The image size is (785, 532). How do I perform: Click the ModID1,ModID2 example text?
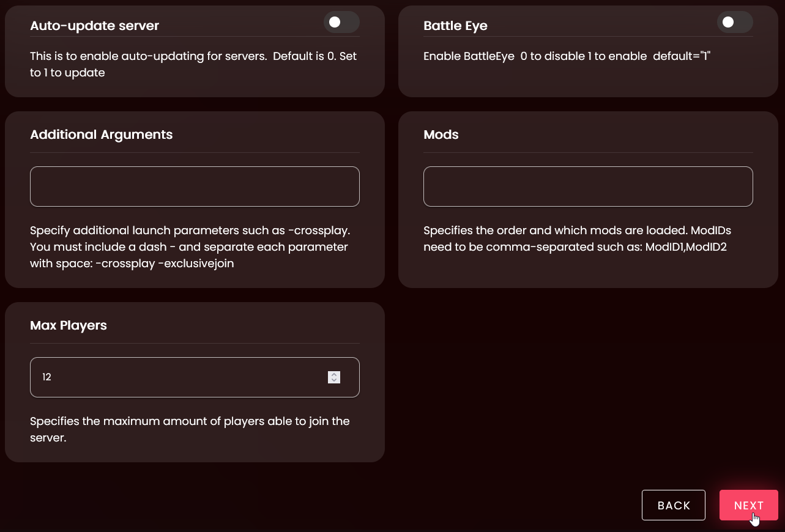click(685, 248)
